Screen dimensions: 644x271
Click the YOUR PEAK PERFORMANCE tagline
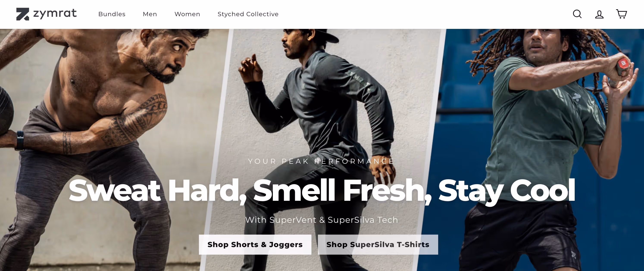click(x=321, y=161)
